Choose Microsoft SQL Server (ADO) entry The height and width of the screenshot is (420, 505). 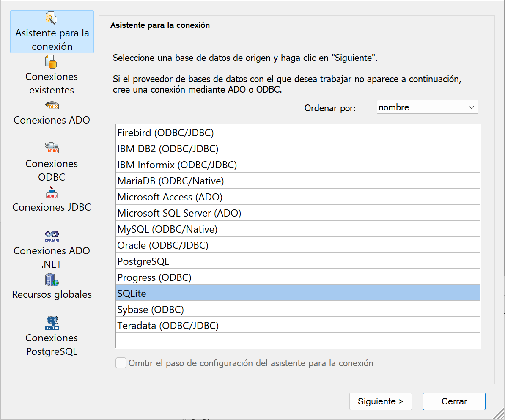pos(179,213)
